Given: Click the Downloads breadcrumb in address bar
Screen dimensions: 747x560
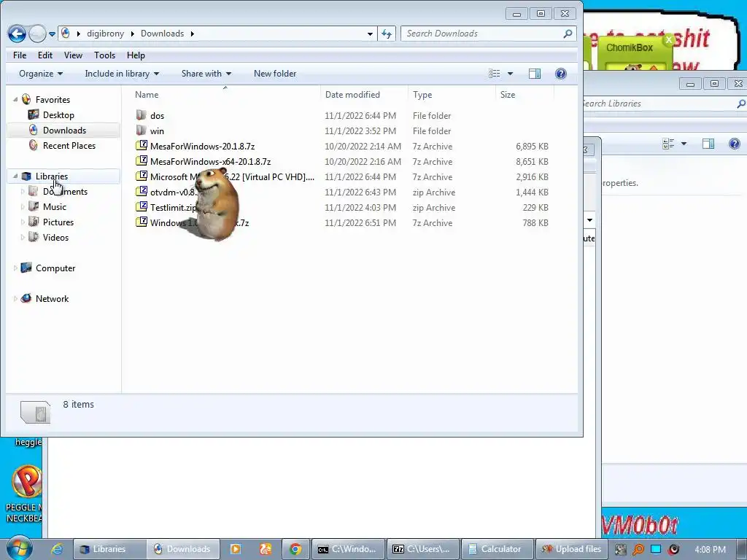Looking at the screenshot, I should [x=162, y=34].
